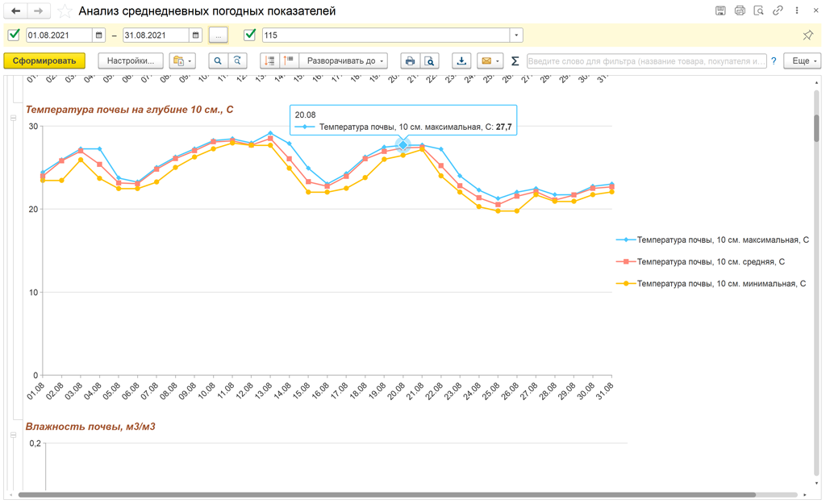Image resolution: width=826 pixels, height=504 pixels.
Task: Open the 'Еще' menu
Action: tap(804, 61)
